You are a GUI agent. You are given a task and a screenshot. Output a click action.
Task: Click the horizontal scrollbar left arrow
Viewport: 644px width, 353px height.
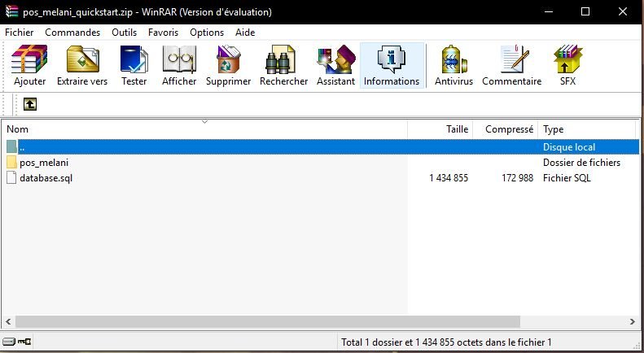pyautogui.click(x=8, y=322)
